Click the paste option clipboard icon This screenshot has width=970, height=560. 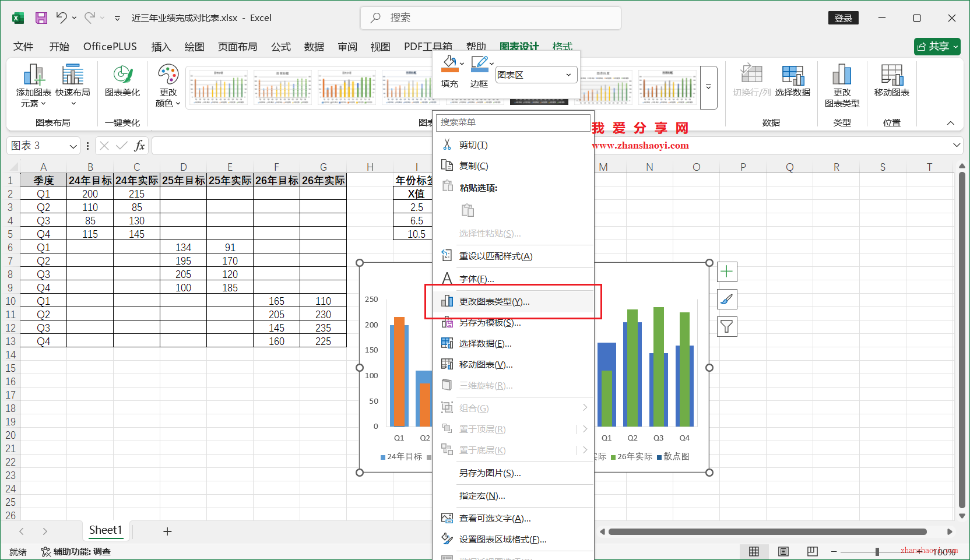(468, 210)
